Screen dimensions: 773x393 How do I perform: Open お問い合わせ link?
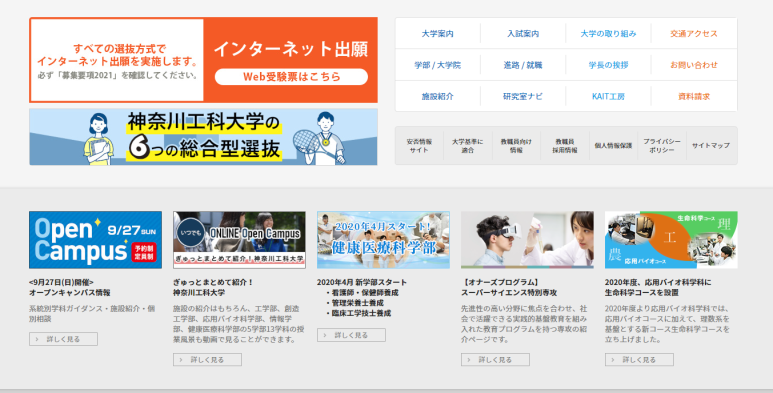coord(694,65)
